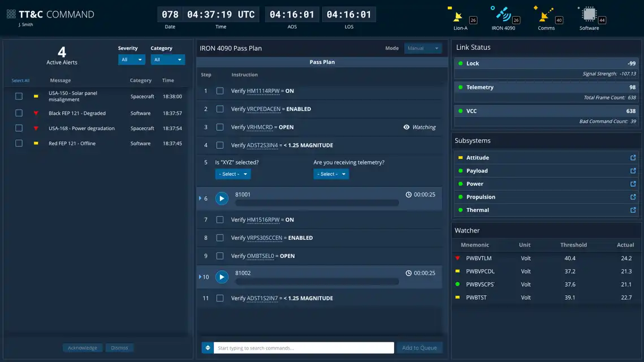
Task: Click the step 6 command progress bar
Action: 317,203
